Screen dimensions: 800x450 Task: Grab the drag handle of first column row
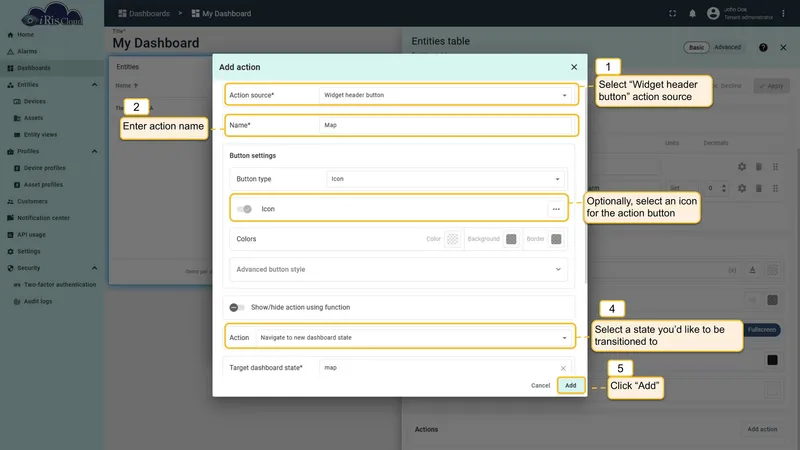click(776, 167)
